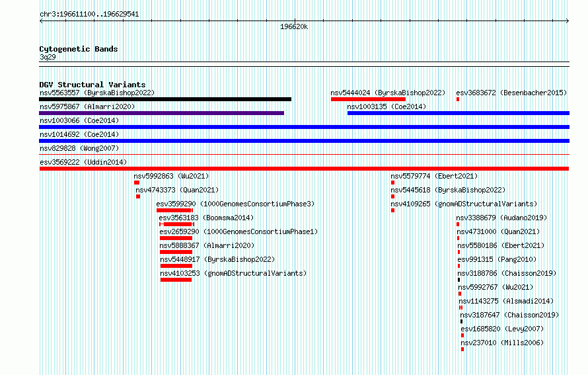Image resolution: width=588 pixels, height=375 pixels.
Task: Click the esv3599290 (1000GenomesConsortiumPhase3) label
Action: (235, 204)
